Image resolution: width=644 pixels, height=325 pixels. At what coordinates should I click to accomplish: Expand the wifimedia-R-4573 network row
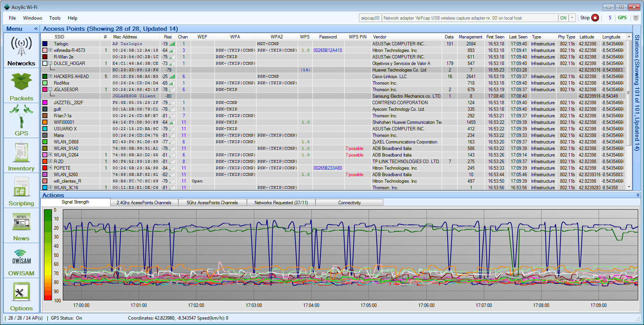tap(50, 50)
